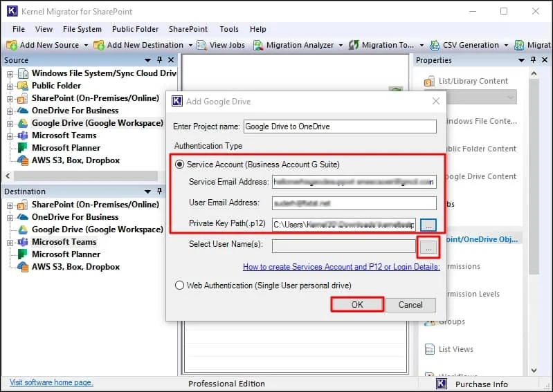This screenshot has height=392, width=553.
Task: Click Microsoft Planner icon in Destination panel
Action: click(23, 254)
